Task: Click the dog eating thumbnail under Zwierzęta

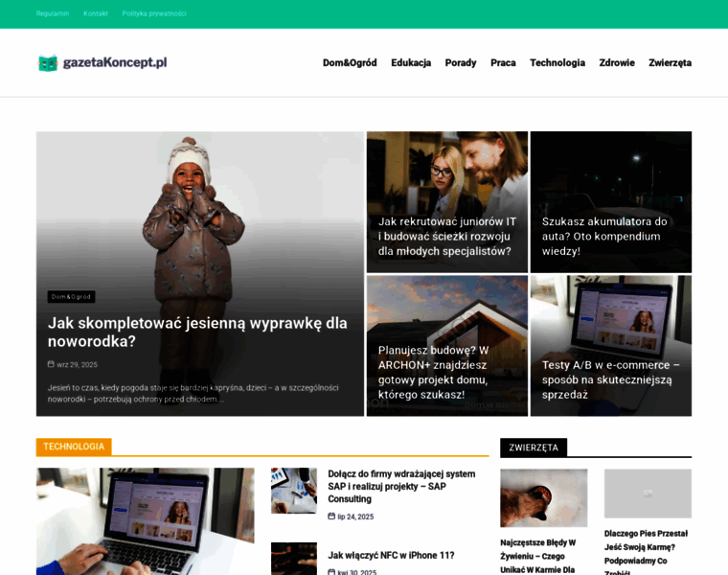Action: 544,498
